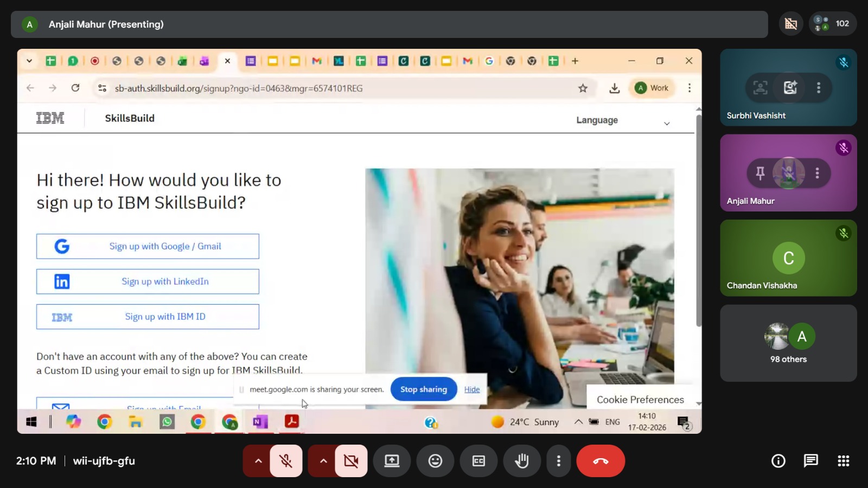
Task: Click the present screen icon
Action: point(392,461)
